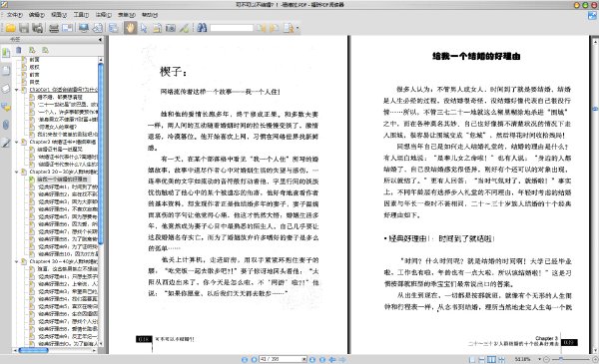
Task: Open the Bookmarks panel sidebar icon
Action: tap(6, 53)
